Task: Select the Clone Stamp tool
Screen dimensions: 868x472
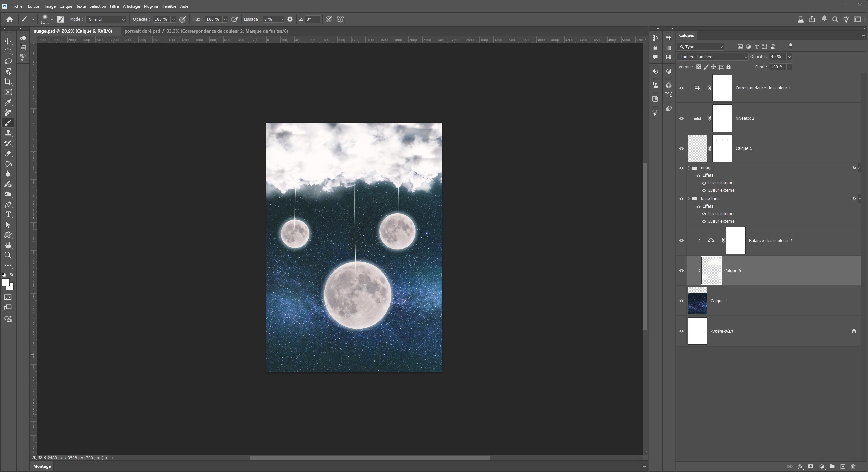Action: (x=8, y=133)
